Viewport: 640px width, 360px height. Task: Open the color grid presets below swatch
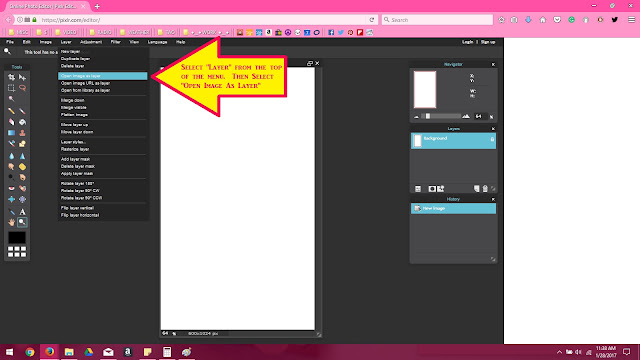(x=17, y=251)
